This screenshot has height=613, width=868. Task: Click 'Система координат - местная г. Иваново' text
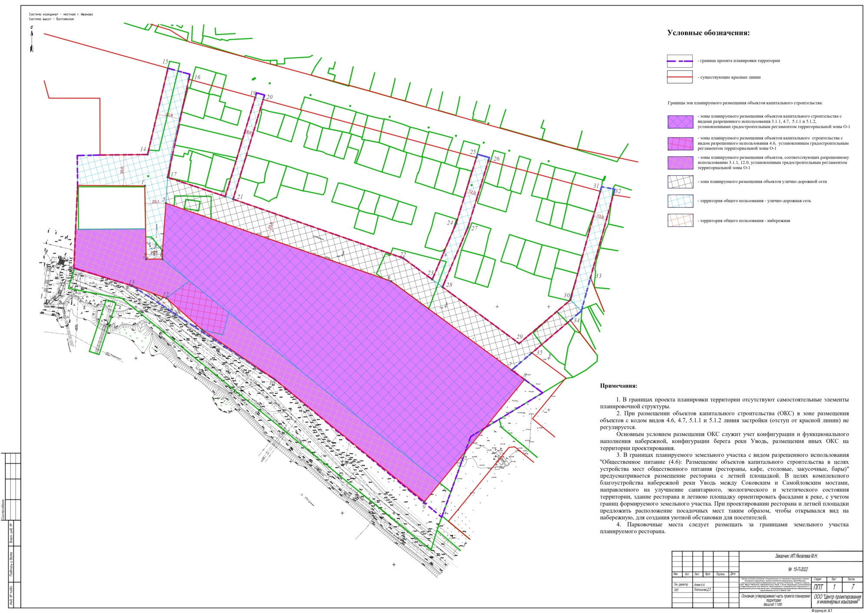61,14
